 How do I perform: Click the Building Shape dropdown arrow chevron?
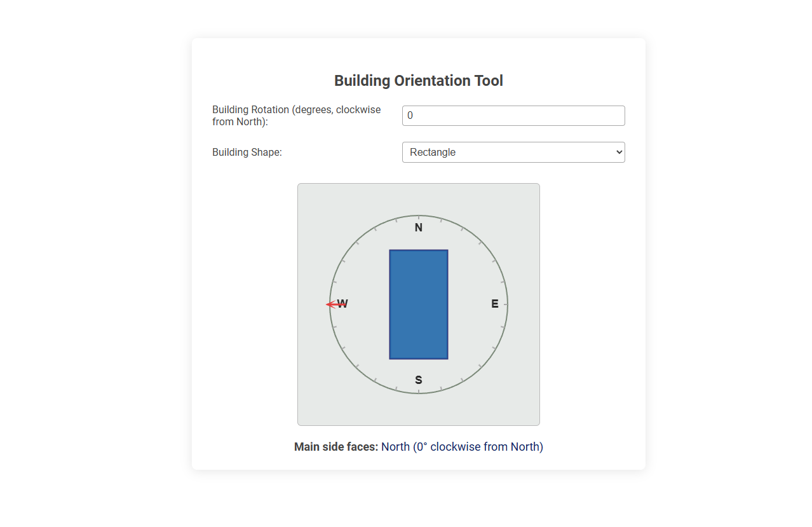coord(618,152)
